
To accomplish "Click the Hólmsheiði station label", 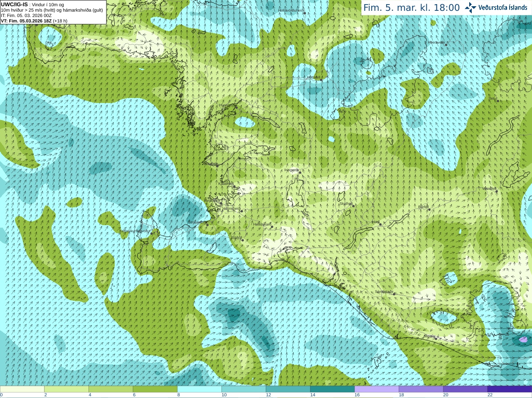I will point(232,209).
